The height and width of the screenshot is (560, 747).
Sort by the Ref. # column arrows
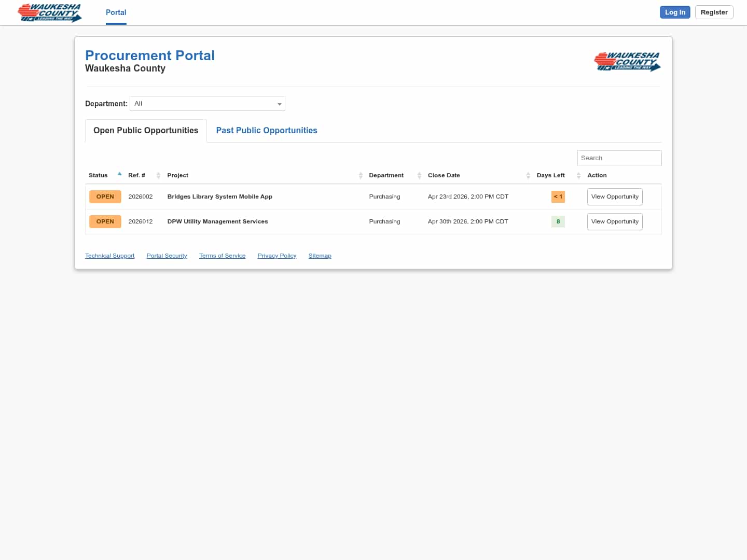(x=158, y=175)
